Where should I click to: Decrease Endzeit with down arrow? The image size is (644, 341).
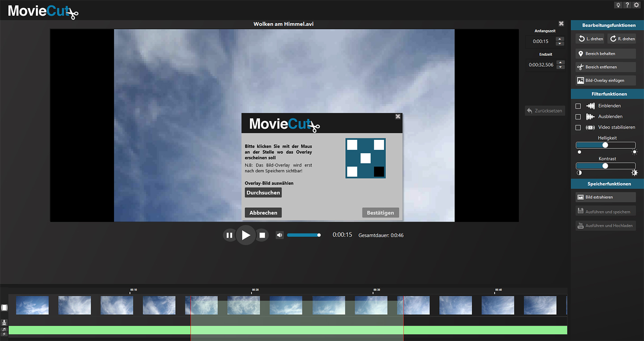560,67
